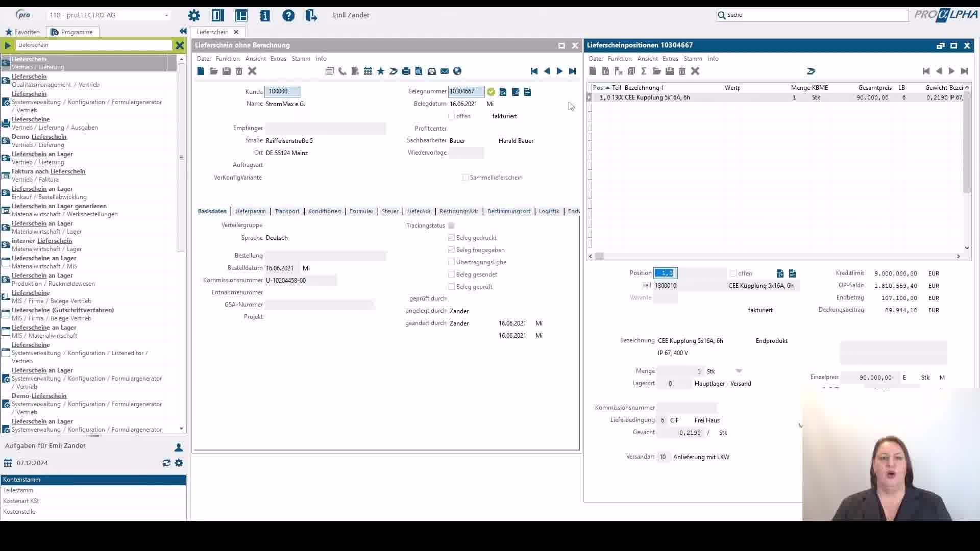Click the arrow workflow icon in the positions toolbar
Viewport: 980px width, 551px height.
pyautogui.click(x=811, y=71)
